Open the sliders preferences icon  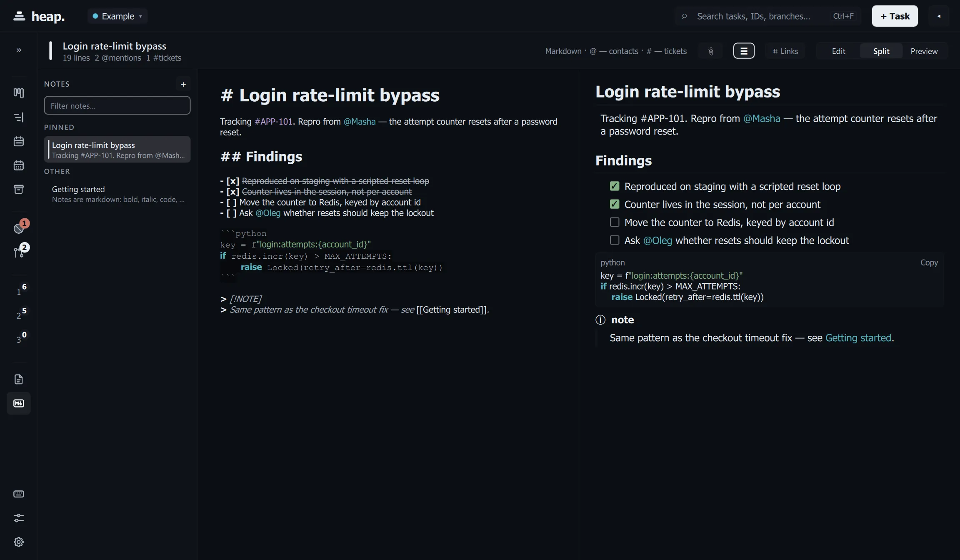[19, 518]
